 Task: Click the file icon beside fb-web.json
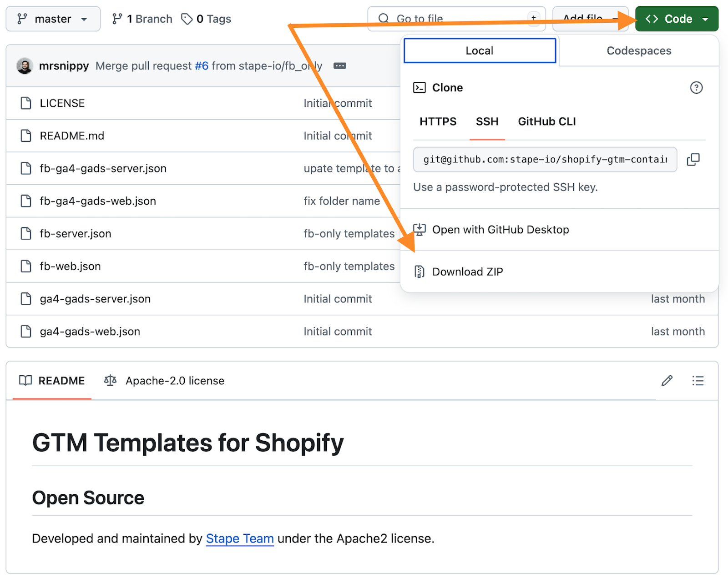26,266
